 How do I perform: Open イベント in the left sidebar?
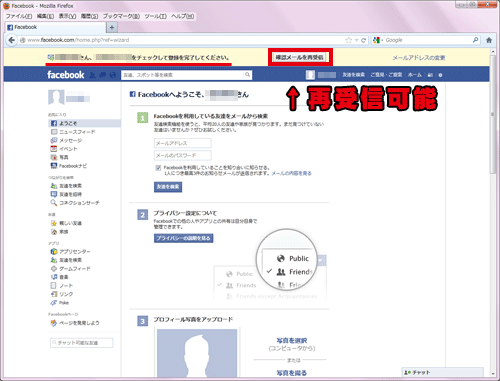pyautogui.click(x=64, y=149)
